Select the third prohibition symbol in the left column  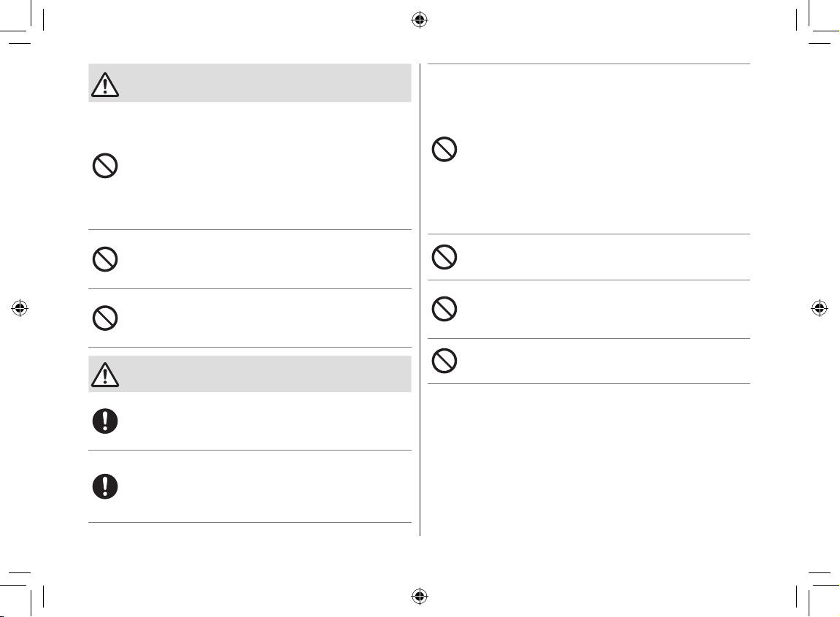pos(105,318)
